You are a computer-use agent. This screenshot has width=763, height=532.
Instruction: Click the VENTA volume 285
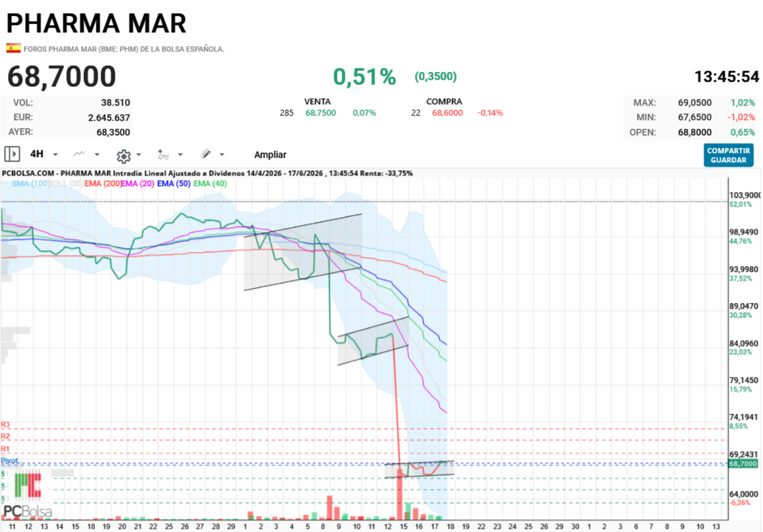[287, 113]
